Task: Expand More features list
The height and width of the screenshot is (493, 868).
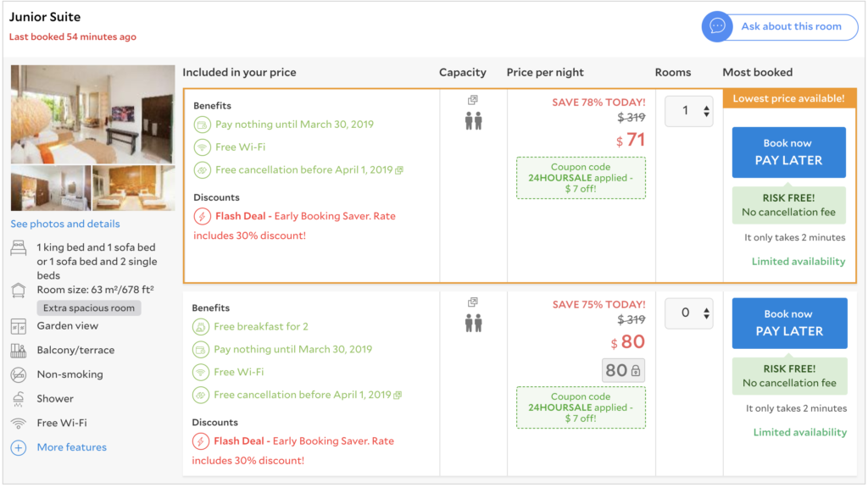Action: pyautogui.click(x=72, y=447)
